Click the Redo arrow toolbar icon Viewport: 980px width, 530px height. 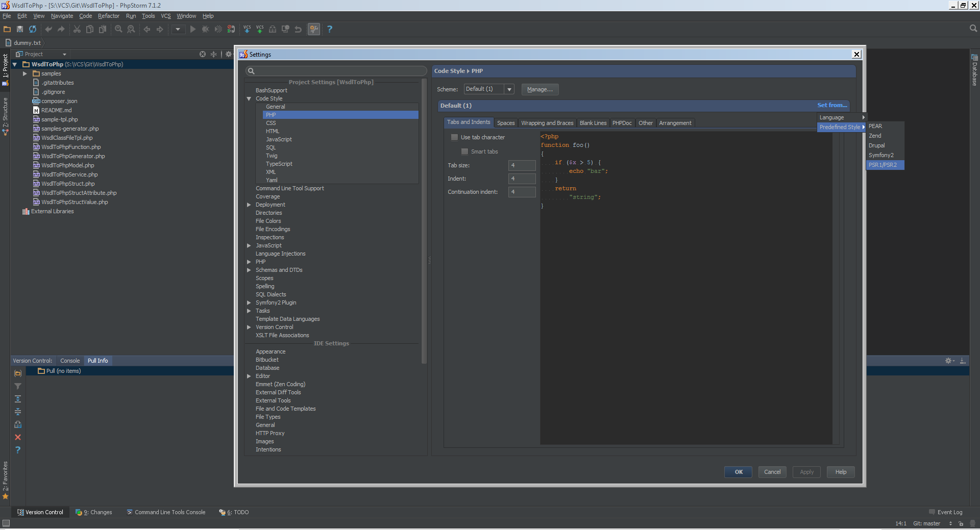pos(61,29)
